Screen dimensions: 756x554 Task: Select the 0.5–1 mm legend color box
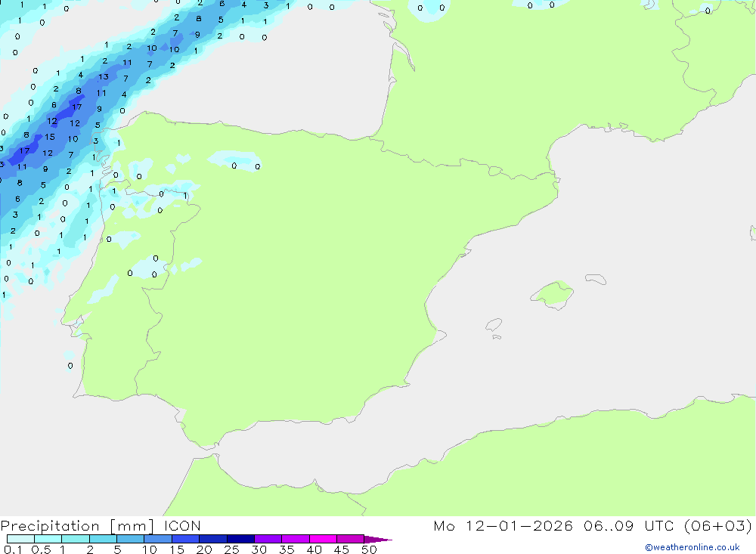[48, 539]
